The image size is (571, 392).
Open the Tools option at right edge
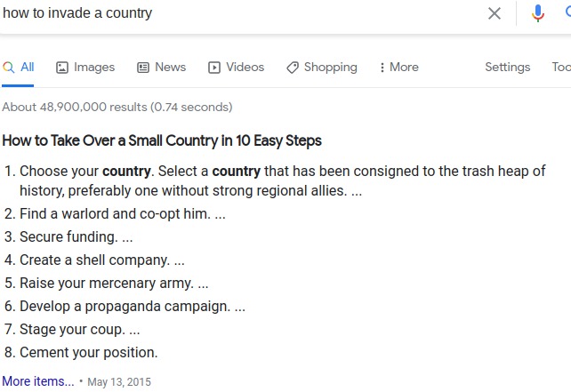561,67
